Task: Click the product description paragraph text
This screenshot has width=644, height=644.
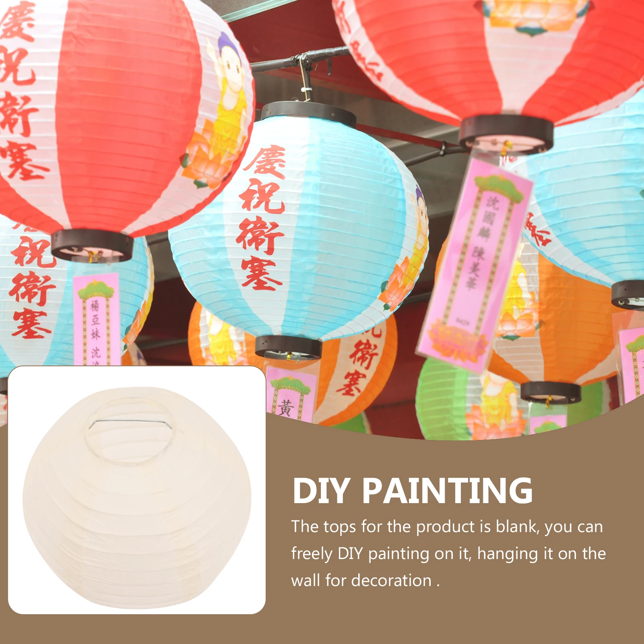Action: tap(448, 553)
